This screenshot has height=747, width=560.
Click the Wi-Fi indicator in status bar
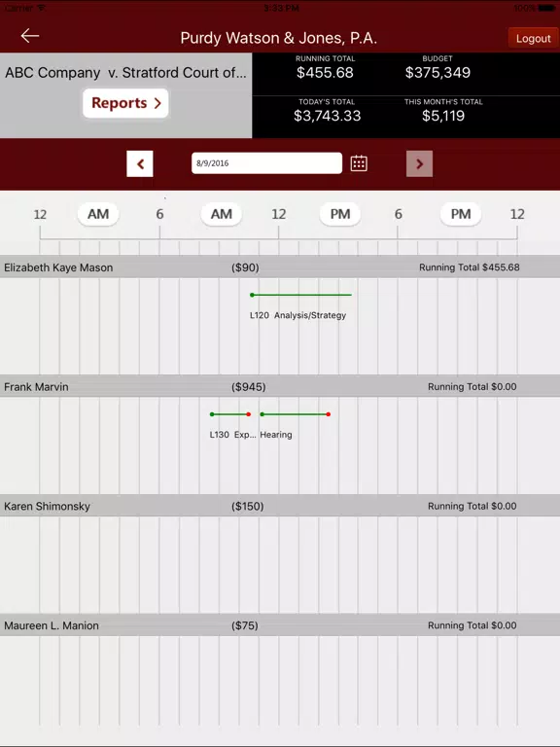point(41,8)
